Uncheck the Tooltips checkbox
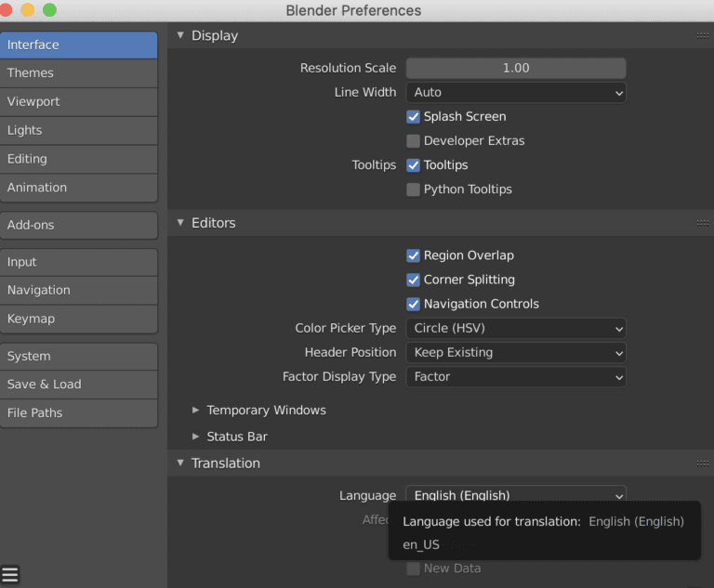The height and width of the screenshot is (588, 714). click(x=413, y=165)
